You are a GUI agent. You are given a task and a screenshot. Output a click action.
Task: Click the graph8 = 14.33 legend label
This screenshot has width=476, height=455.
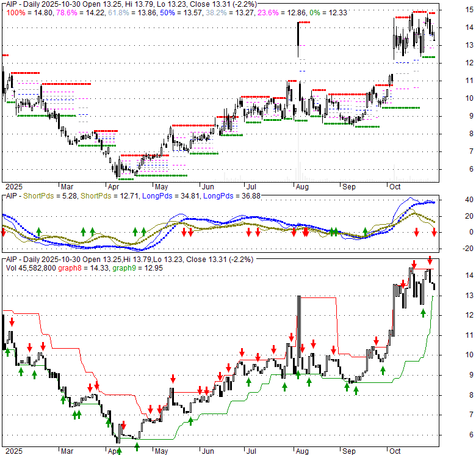click(x=83, y=268)
